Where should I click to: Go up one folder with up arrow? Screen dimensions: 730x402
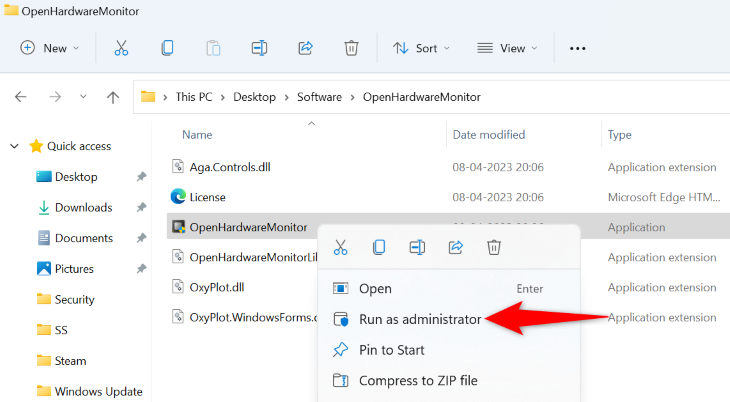(113, 97)
